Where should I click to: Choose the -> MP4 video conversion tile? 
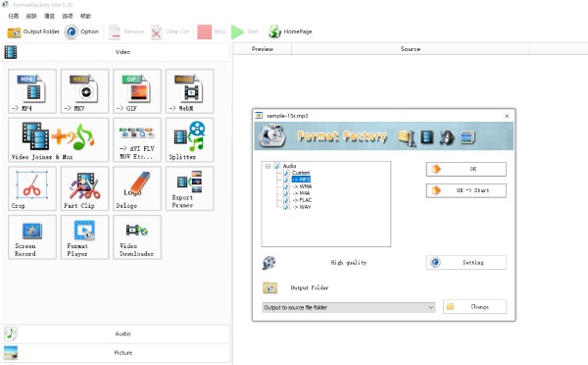(32, 91)
